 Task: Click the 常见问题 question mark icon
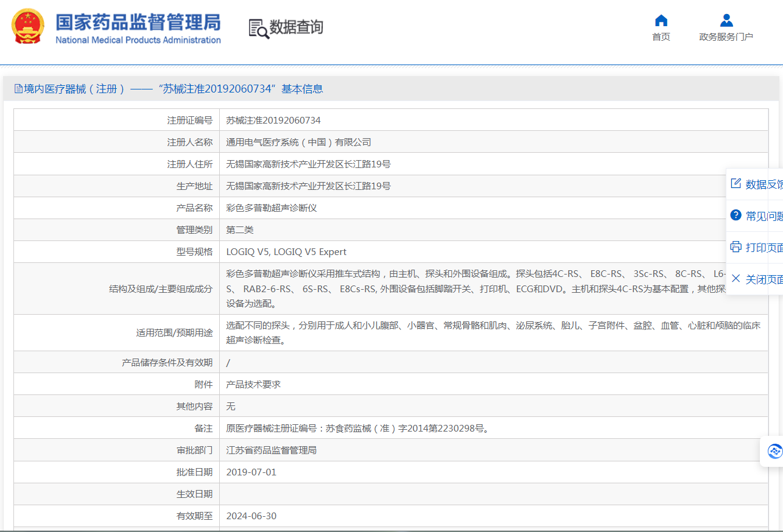(x=736, y=215)
